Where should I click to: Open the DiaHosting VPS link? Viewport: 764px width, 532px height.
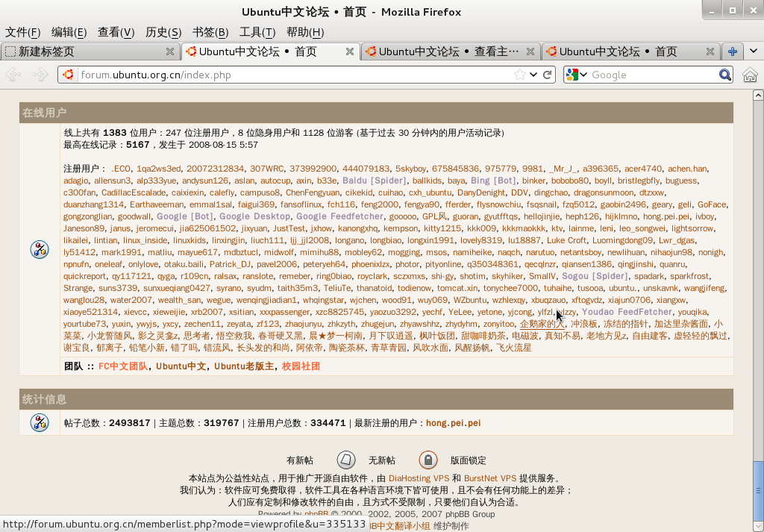(419, 478)
